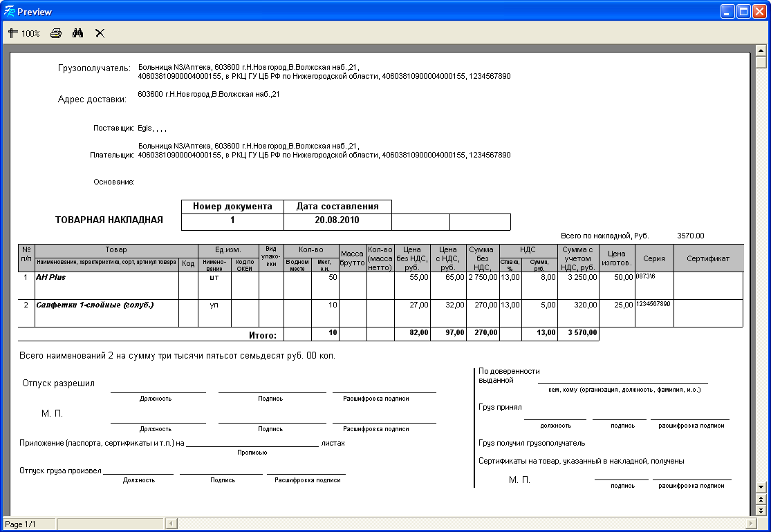771x532 pixels.
Task: Go to previous page via double-up arrow button
Action: (761, 499)
